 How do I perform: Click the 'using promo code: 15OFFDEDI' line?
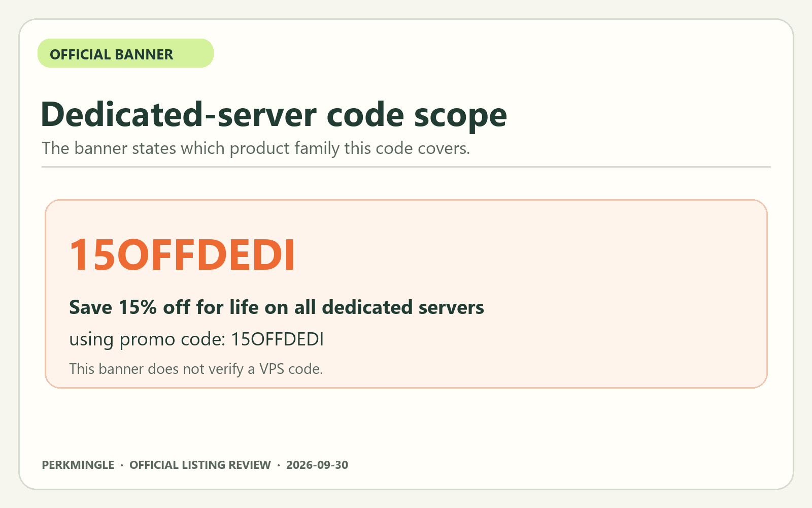click(x=196, y=339)
